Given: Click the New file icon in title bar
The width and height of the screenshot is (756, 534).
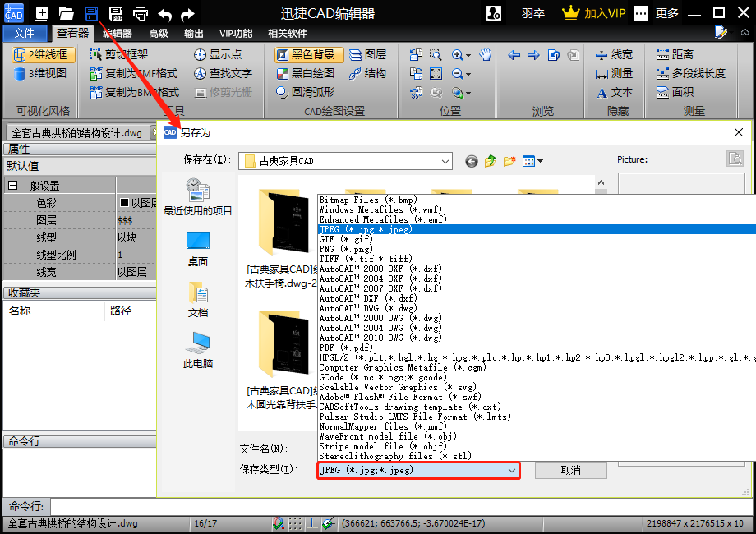Looking at the screenshot, I should (41, 13).
